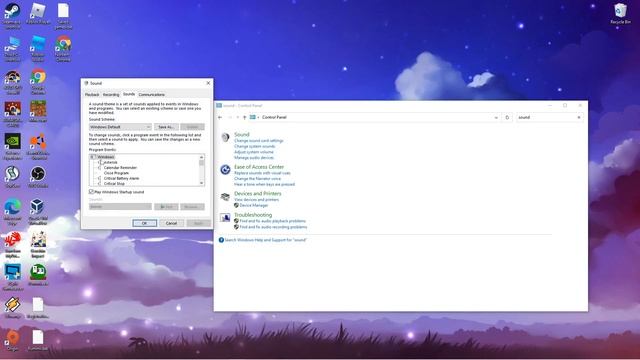Click the Devices and Printers icon

pos(225,197)
